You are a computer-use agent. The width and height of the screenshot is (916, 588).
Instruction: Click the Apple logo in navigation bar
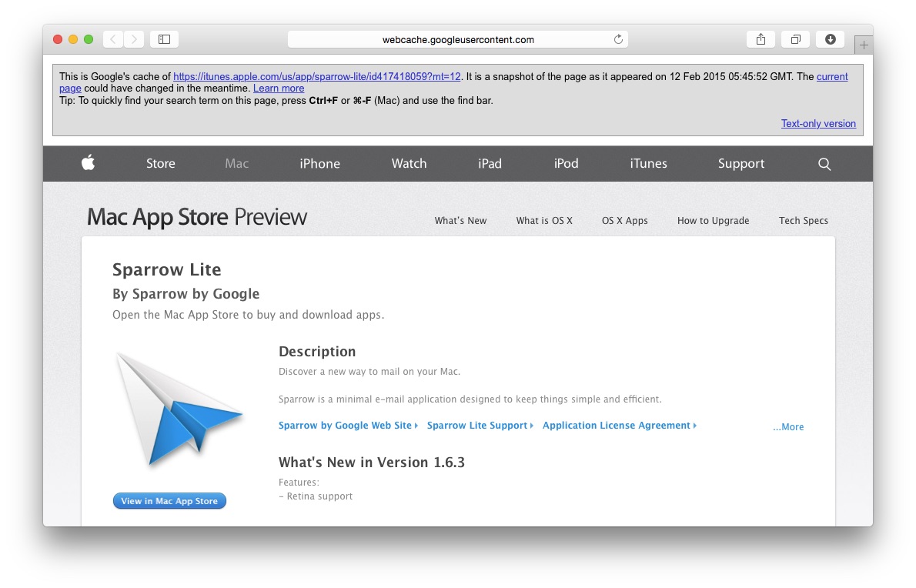(x=89, y=162)
